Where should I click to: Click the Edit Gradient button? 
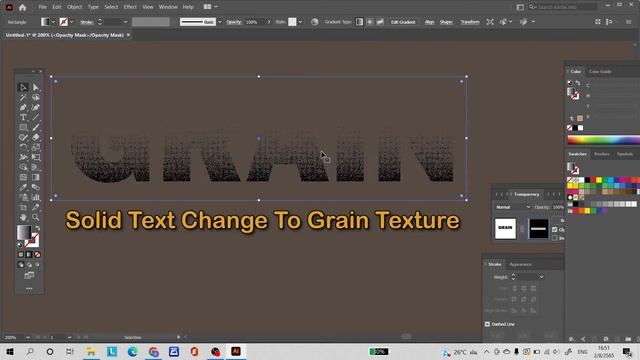(x=403, y=22)
